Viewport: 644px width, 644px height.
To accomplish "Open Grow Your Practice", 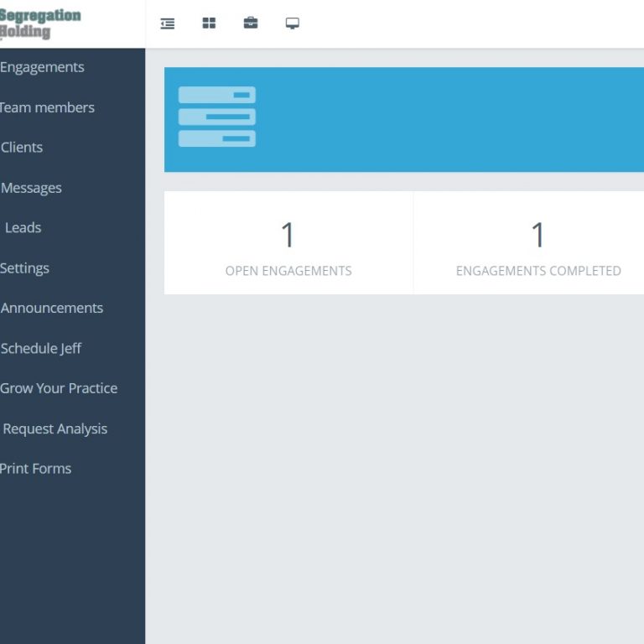I will click(x=59, y=388).
